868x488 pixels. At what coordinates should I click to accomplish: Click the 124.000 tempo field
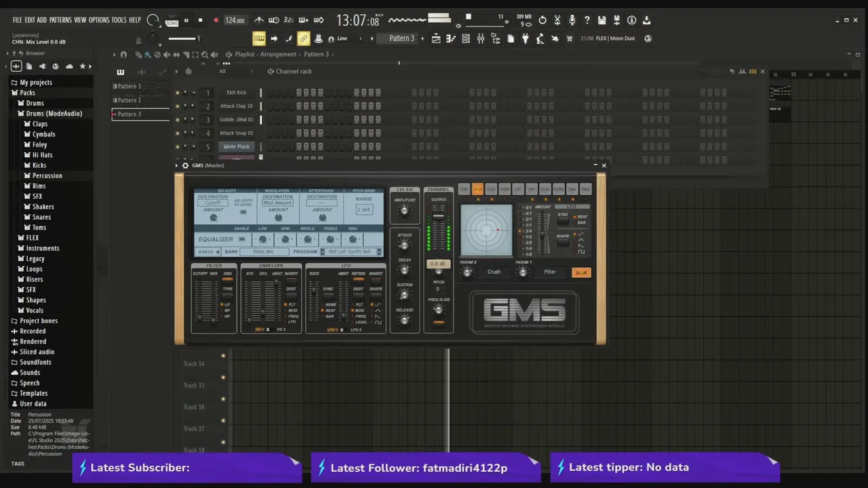tap(235, 20)
